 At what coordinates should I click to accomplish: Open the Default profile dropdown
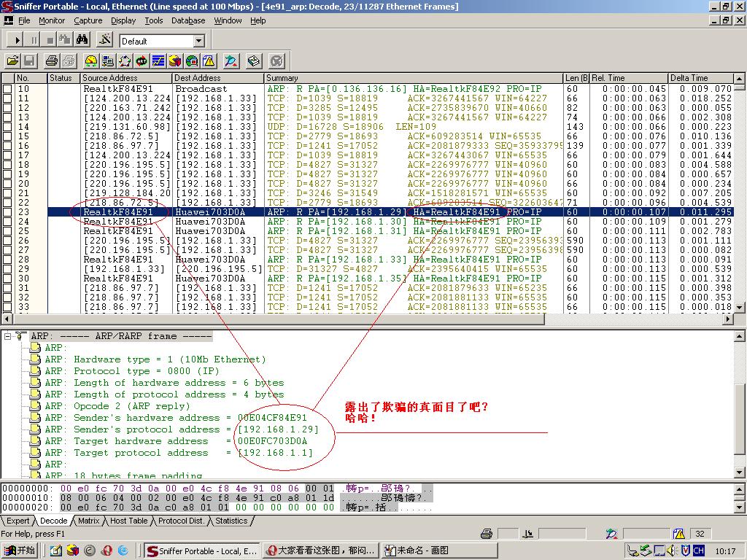click(198, 41)
